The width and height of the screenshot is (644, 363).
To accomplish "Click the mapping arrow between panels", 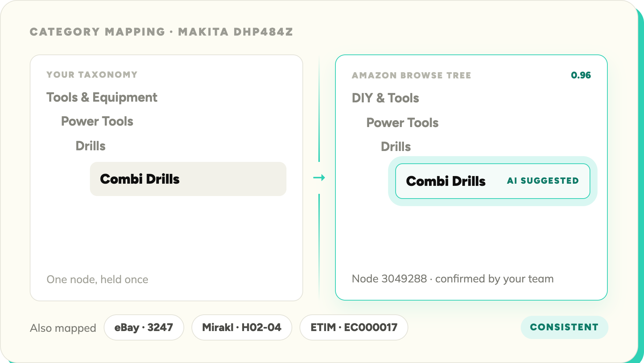I will 319,178.
